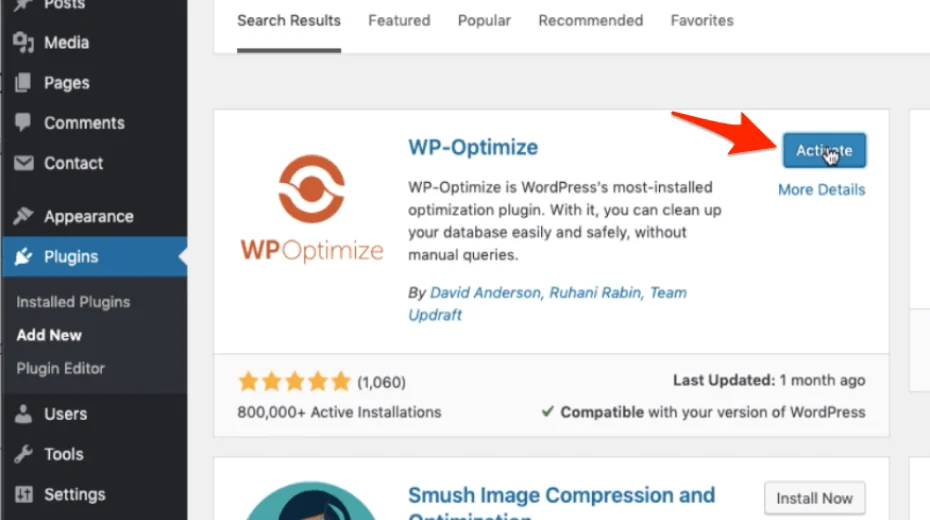Click the Plugins plug icon
The width and height of the screenshot is (930, 520).
(23, 257)
